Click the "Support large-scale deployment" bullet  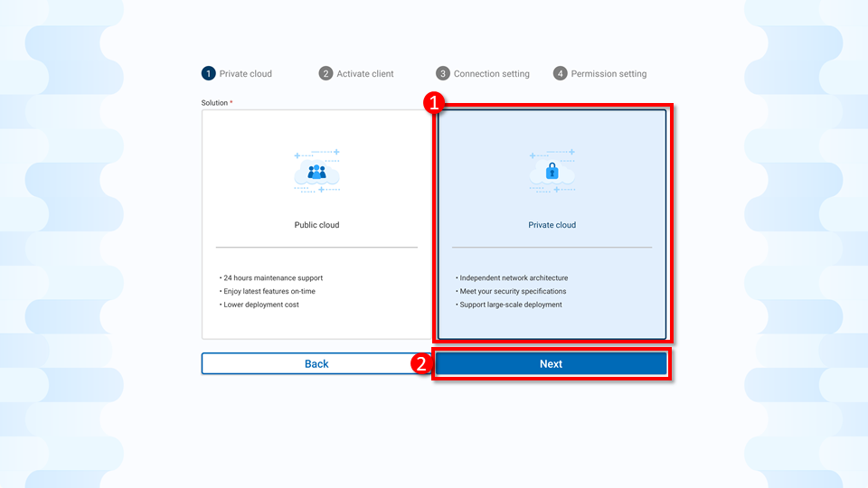[x=510, y=305]
